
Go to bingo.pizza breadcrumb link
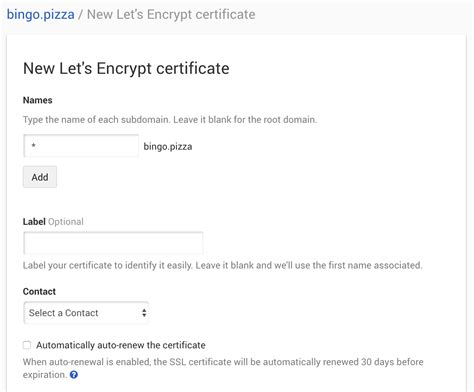[x=41, y=14]
